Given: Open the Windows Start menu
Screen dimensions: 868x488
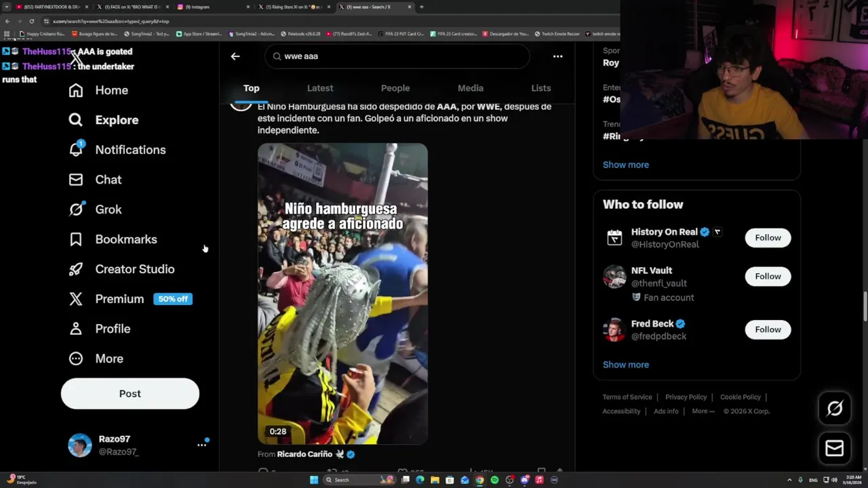Looking at the screenshot, I should pos(314,480).
